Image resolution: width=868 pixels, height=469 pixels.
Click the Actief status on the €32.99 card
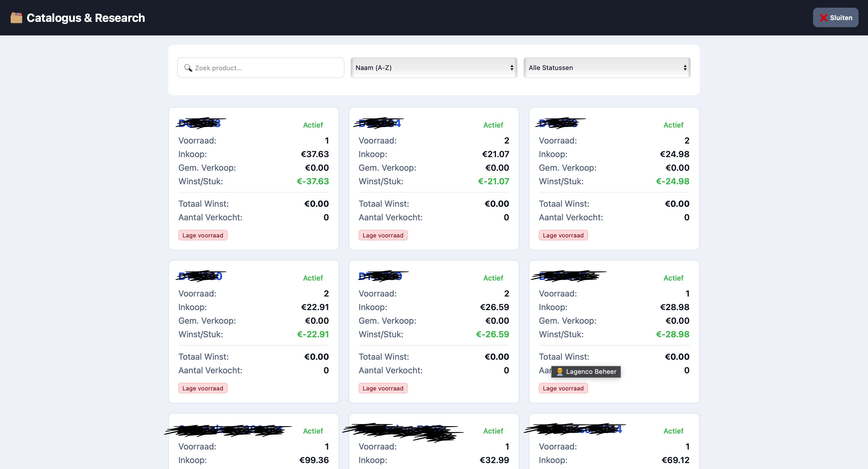(x=493, y=431)
